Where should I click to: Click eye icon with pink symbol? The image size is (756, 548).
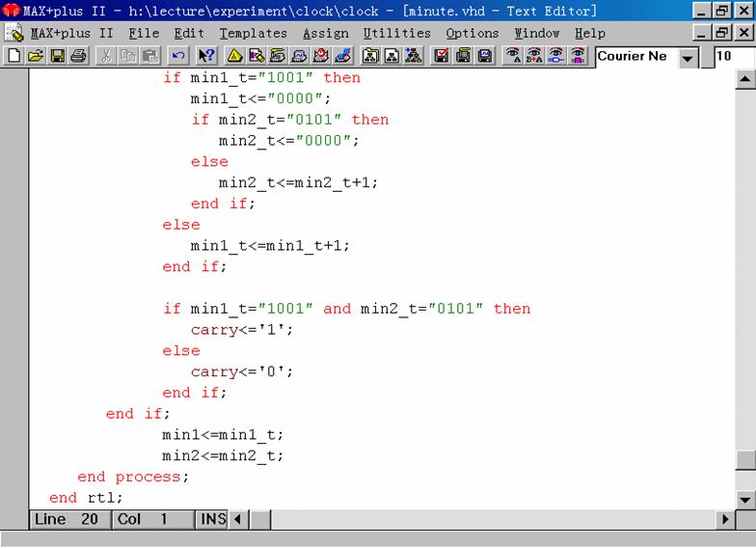click(x=578, y=56)
